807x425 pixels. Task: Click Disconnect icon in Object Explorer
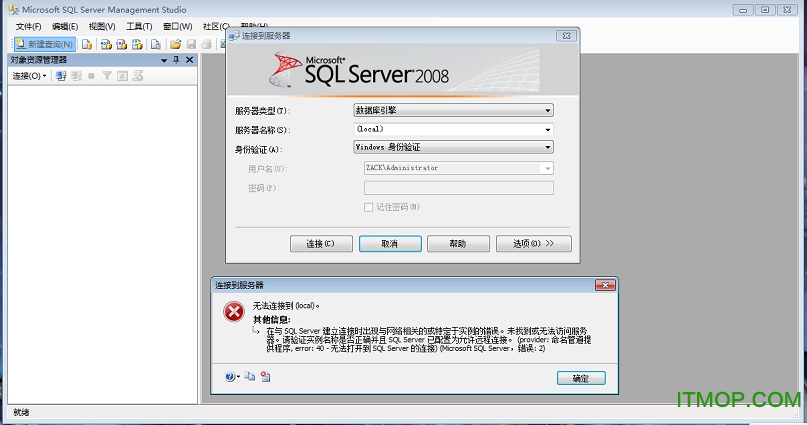(77, 76)
